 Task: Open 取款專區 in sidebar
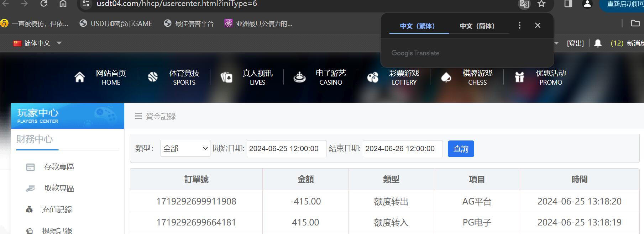click(x=59, y=188)
